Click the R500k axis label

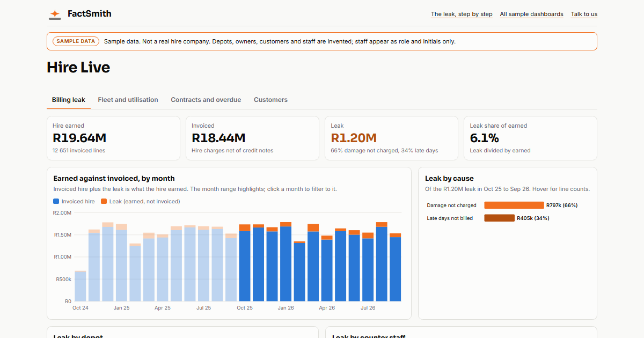(64, 280)
